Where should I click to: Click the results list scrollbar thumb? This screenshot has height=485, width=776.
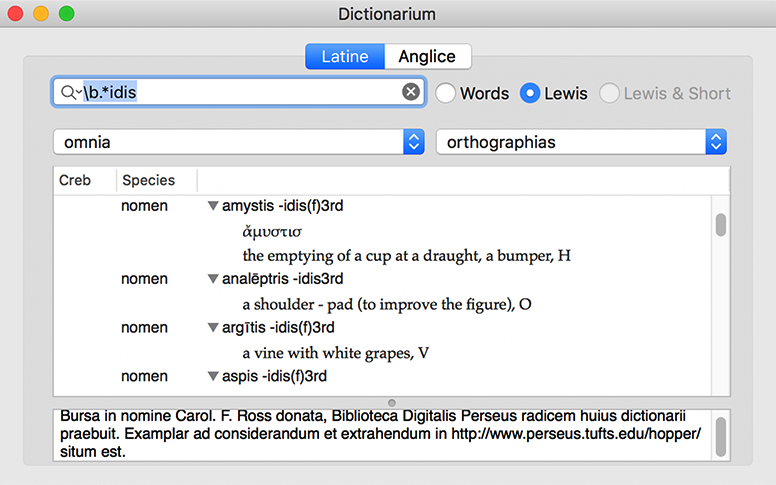point(721,225)
